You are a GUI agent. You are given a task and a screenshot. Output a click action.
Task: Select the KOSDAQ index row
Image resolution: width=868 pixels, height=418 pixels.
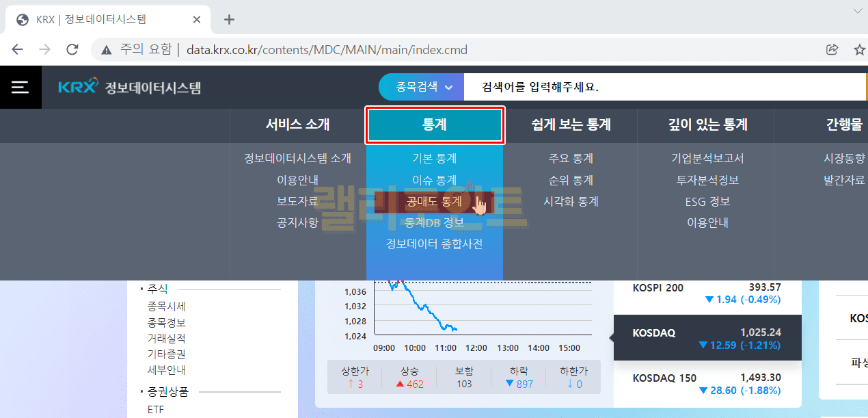[707, 338]
